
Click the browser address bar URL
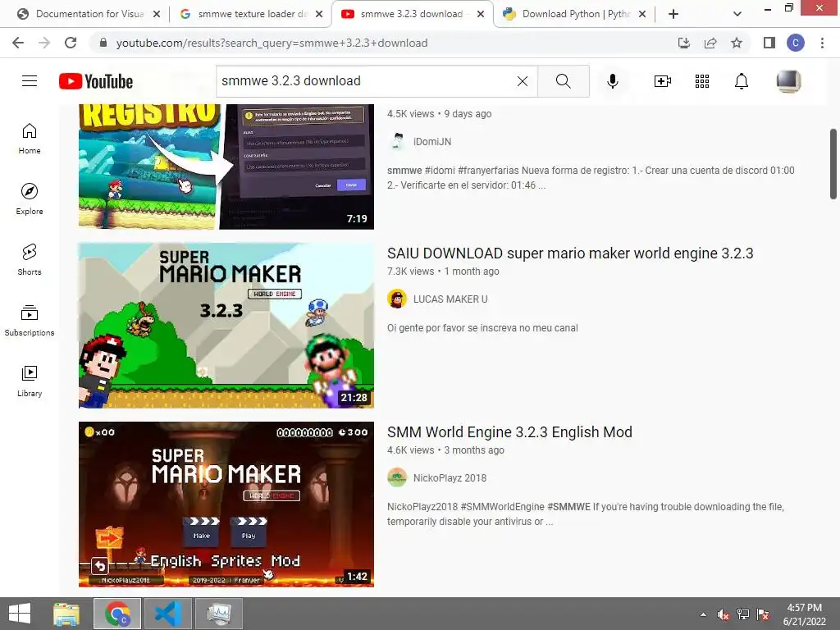[272, 43]
